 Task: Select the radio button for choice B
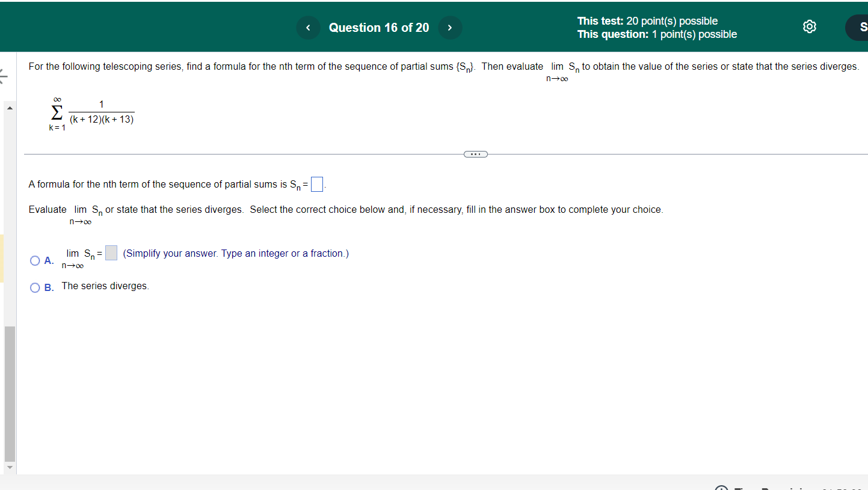[x=35, y=287]
